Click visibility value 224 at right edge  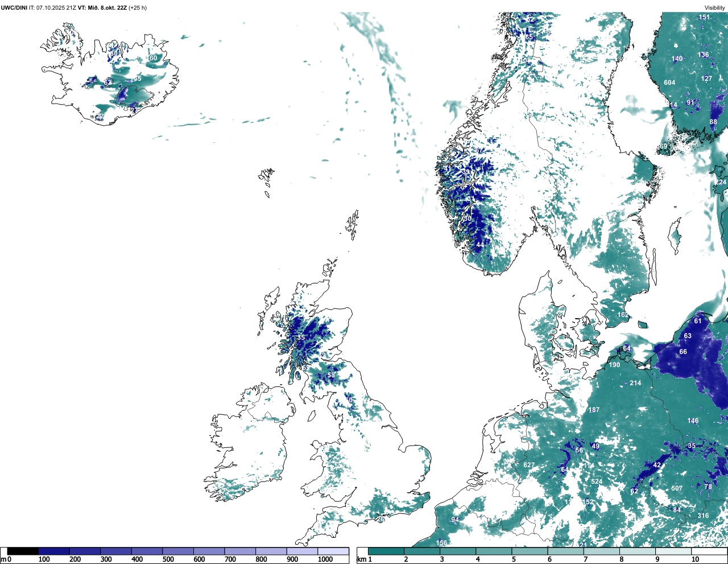(721, 182)
